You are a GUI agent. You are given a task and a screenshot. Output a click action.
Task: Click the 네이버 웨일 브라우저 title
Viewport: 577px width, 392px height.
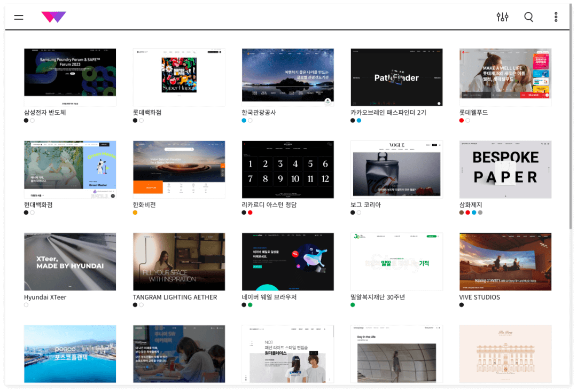click(269, 297)
